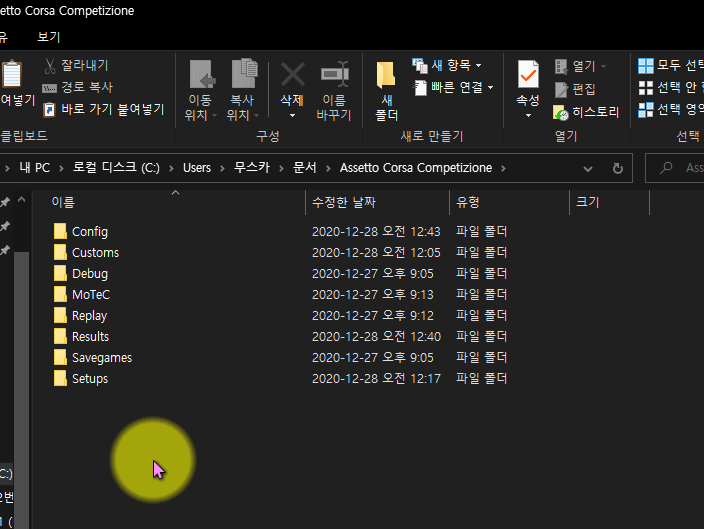Open the Move to (이동 위치) menu
Screen dimensions: 704x529
tap(200, 91)
